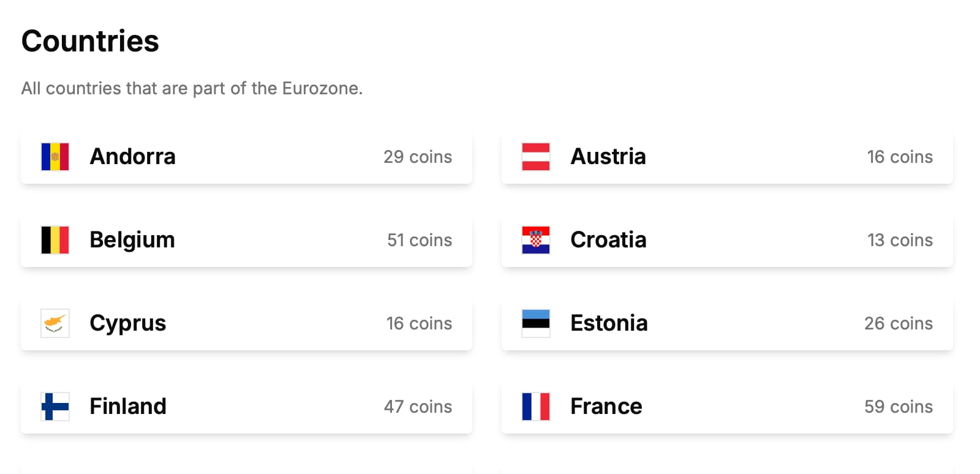Viewport: 980px width, 474px height.
Task: Click the Croatia flag icon
Action: pyautogui.click(x=535, y=240)
